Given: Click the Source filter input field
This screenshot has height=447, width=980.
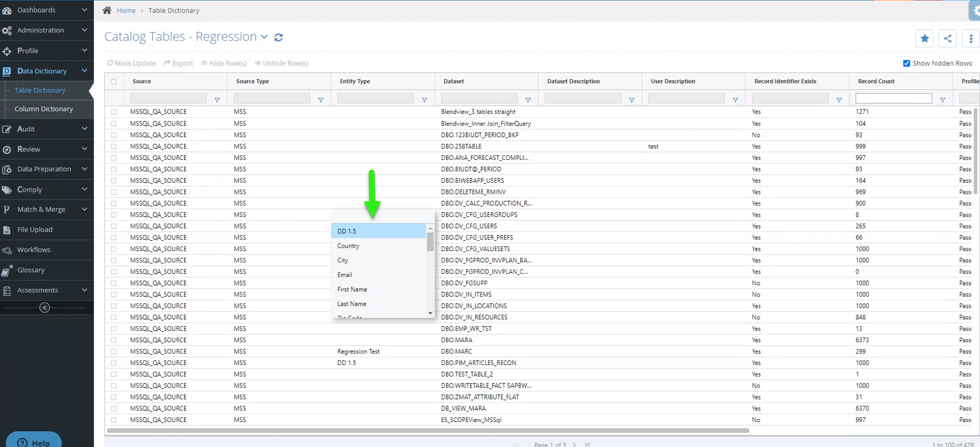Looking at the screenshot, I should pyautogui.click(x=168, y=99).
